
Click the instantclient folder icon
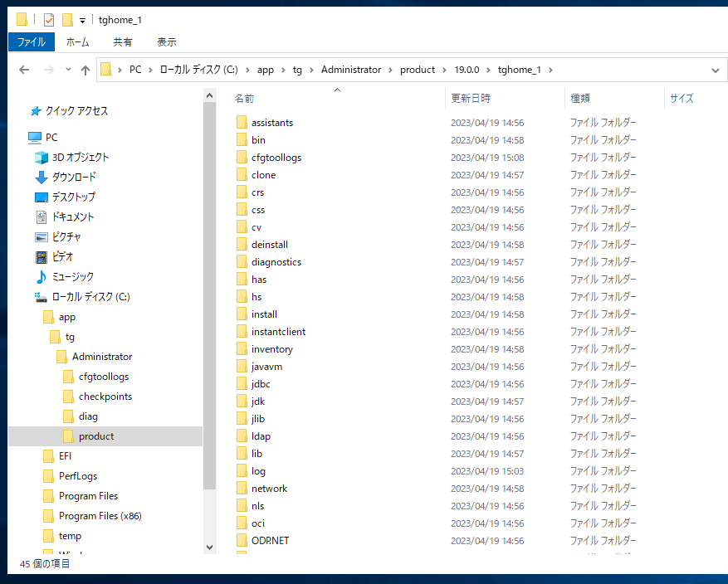coord(242,332)
